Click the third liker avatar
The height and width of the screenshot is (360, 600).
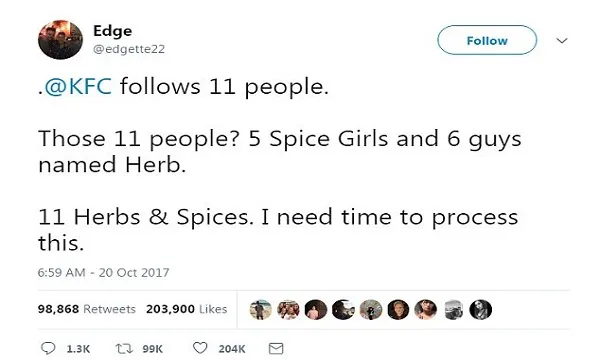pyautogui.click(x=316, y=310)
